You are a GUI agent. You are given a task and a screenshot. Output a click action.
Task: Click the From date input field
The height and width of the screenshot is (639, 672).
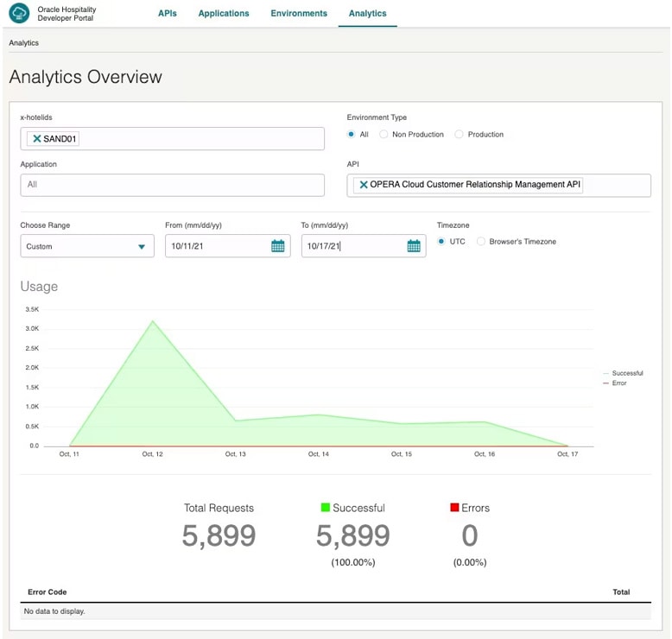point(216,246)
